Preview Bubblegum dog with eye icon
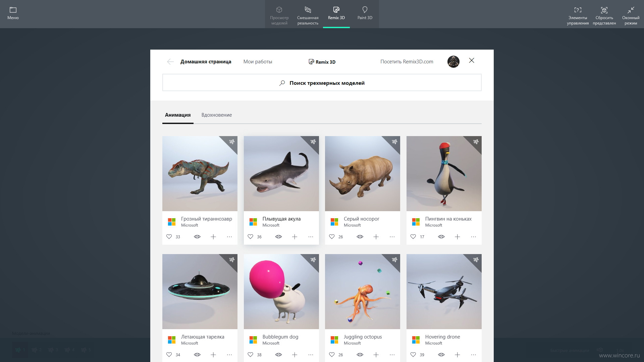644x362 pixels. pos(278,355)
